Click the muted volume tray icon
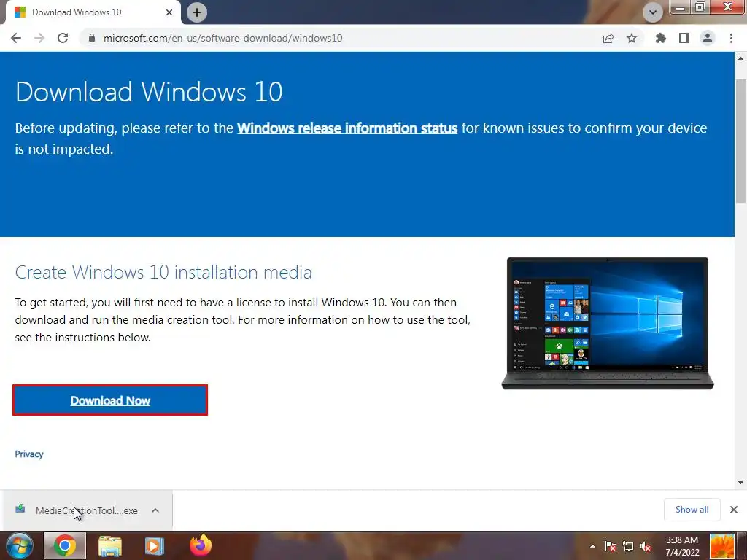This screenshot has width=747, height=560. tap(646, 546)
